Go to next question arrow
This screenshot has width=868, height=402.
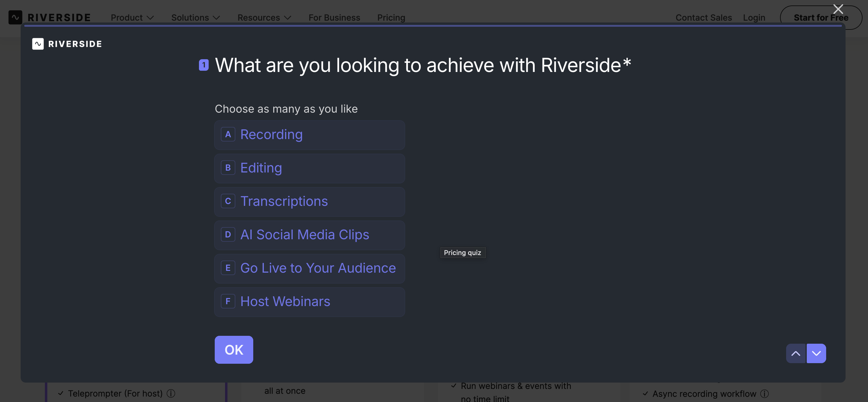[x=816, y=353]
